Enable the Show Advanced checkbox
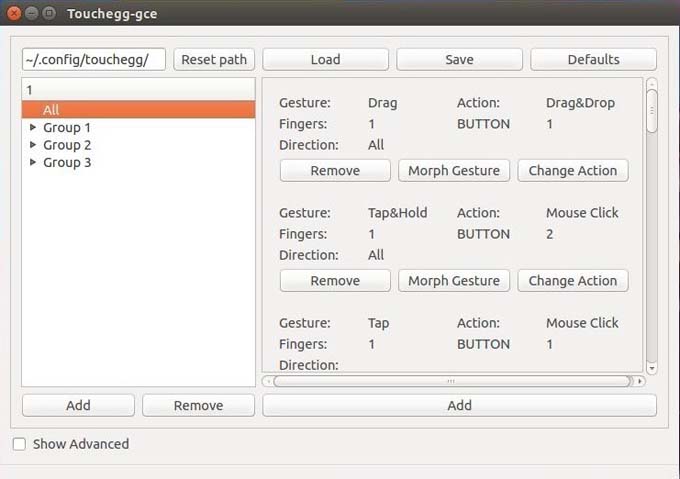The height and width of the screenshot is (479, 680). 19,444
